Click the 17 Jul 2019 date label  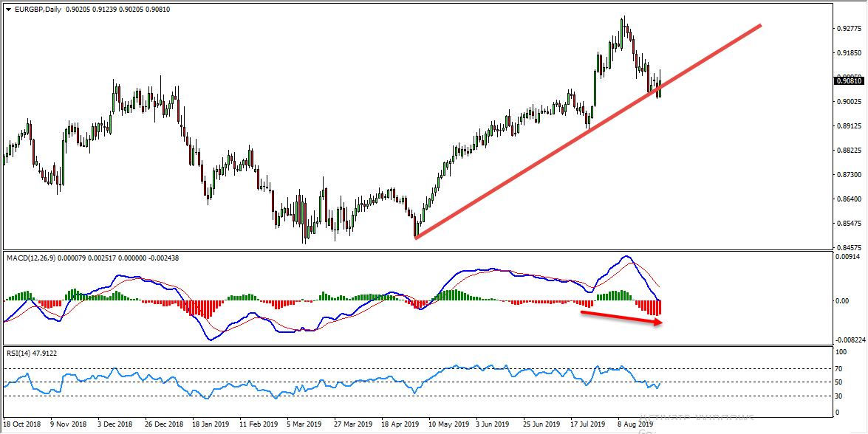(587, 425)
